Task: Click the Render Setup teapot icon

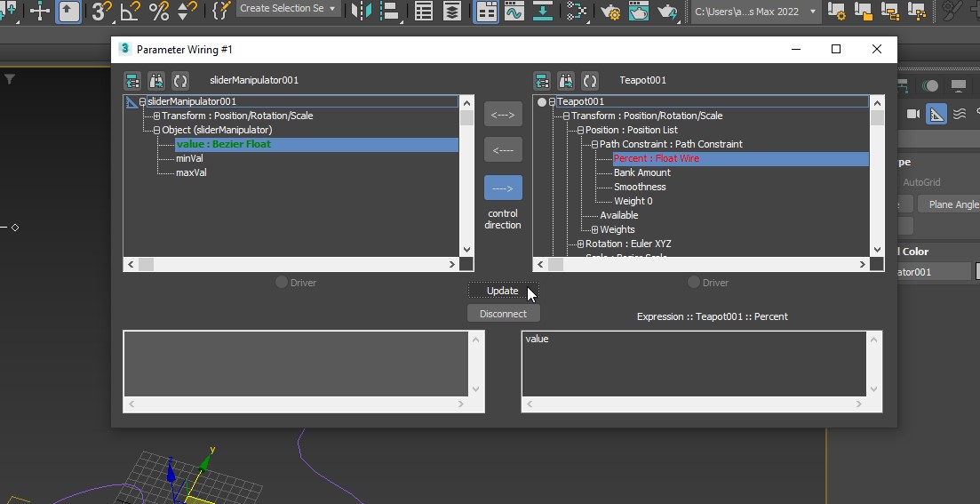Action: point(610,11)
